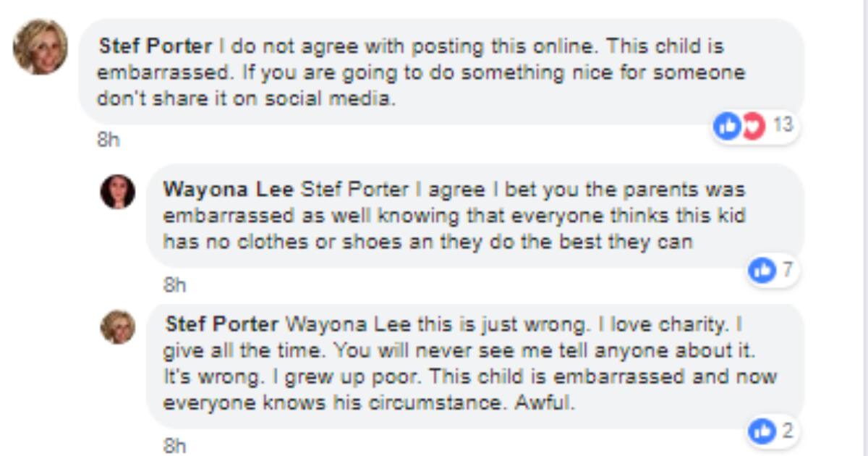
Task: Open Wayona Lee's profile avatar
Action: tap(117, 192)
